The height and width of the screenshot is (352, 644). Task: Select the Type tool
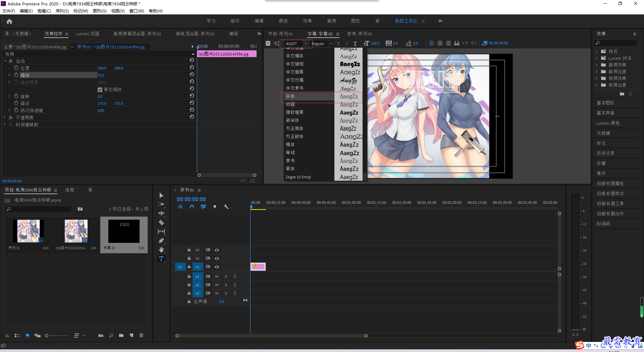[x=161, y=259]
